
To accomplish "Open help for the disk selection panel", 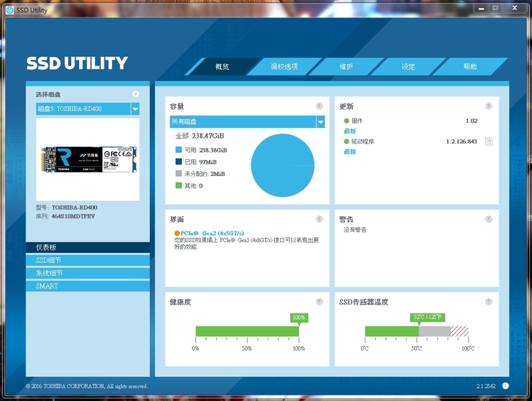I will (135, 94).
